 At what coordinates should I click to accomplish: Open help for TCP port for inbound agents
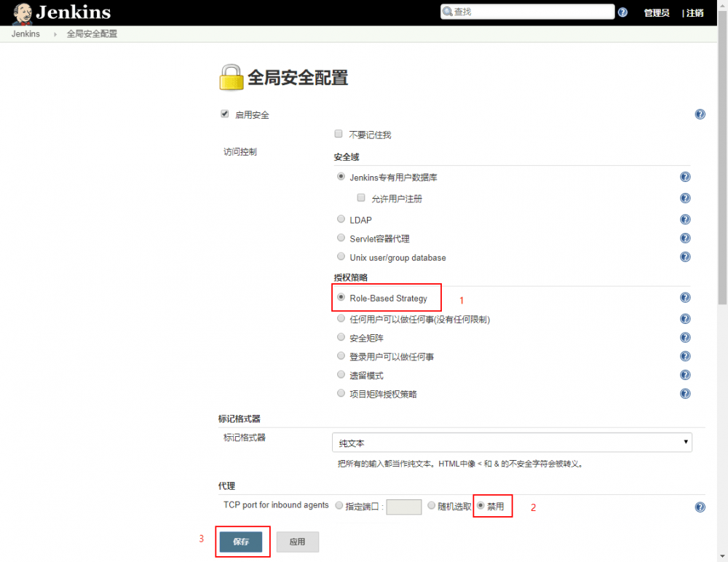[x=700, y=507]
